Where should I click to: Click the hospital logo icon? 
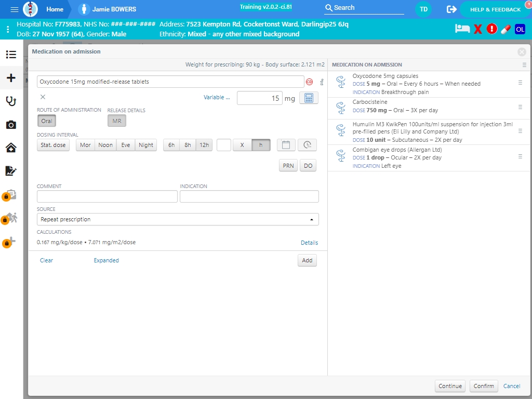tap(30, 9)
